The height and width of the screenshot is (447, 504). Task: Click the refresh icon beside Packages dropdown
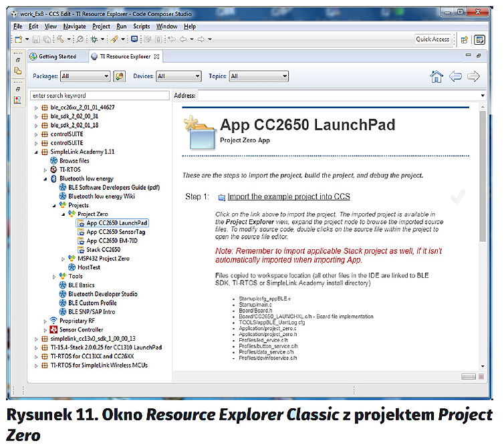point(120,76)
